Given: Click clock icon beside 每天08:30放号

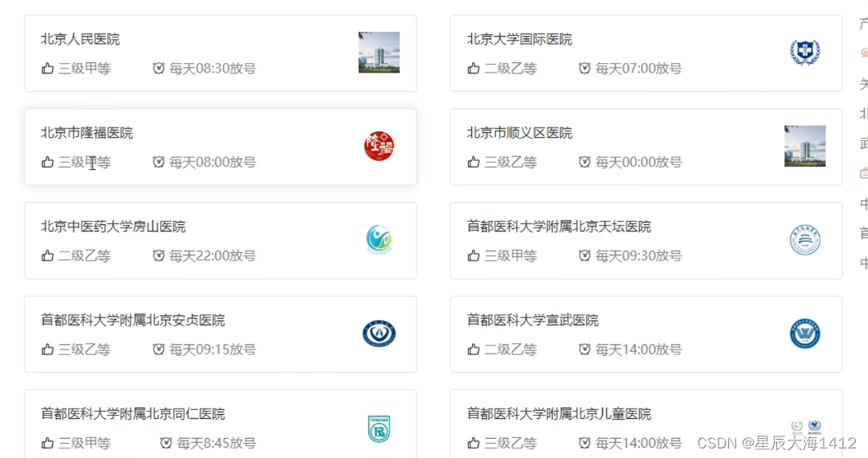Looking at the screenshot, I should (159, 69).
